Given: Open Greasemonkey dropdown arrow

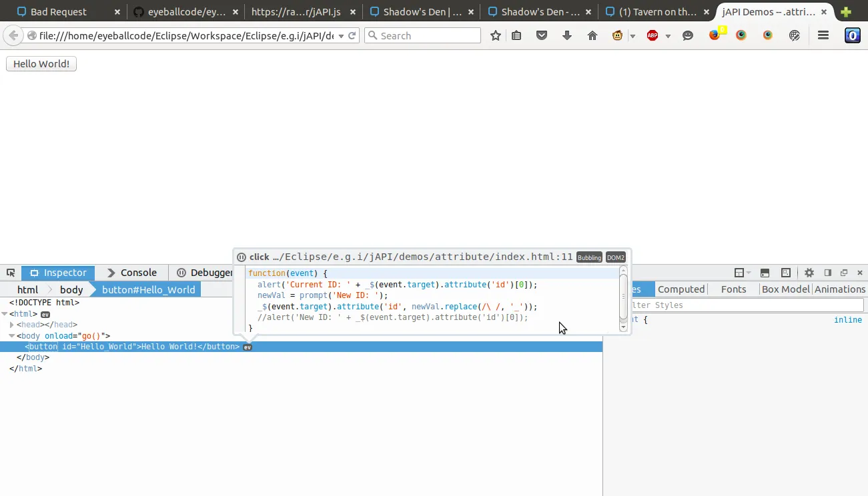Looking at the screenshot, I should pos(632,36).
